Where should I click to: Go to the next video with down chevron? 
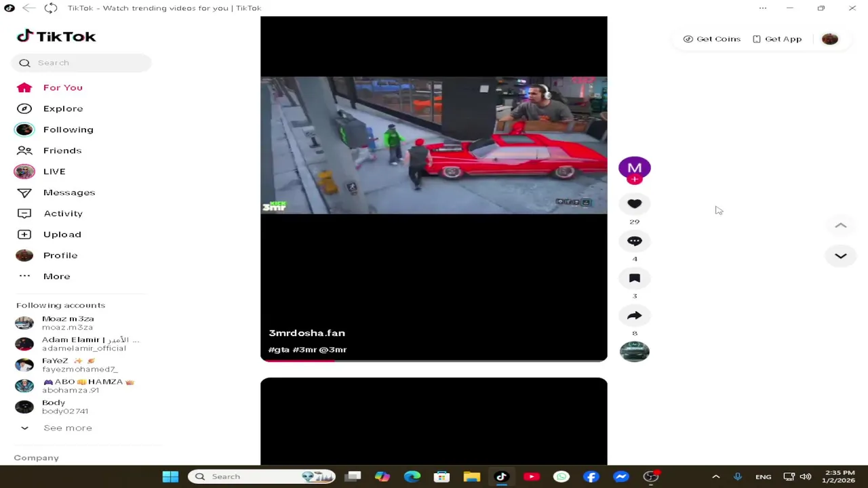(840, 256)
